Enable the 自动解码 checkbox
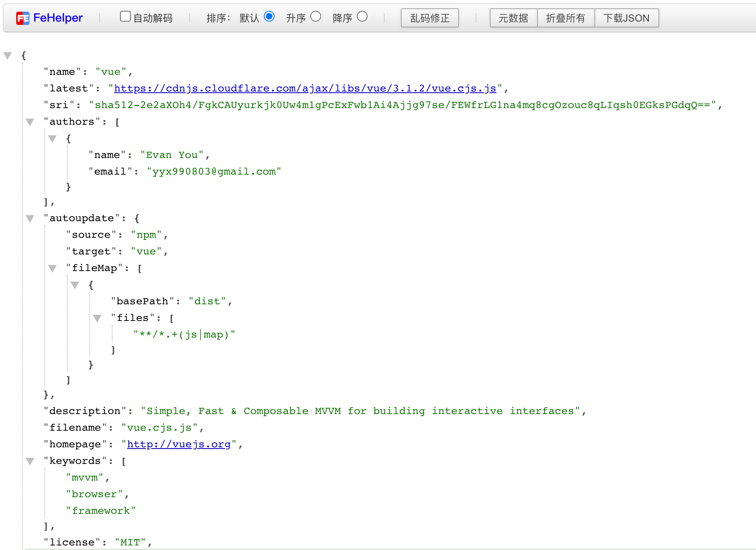 [125, 17]
